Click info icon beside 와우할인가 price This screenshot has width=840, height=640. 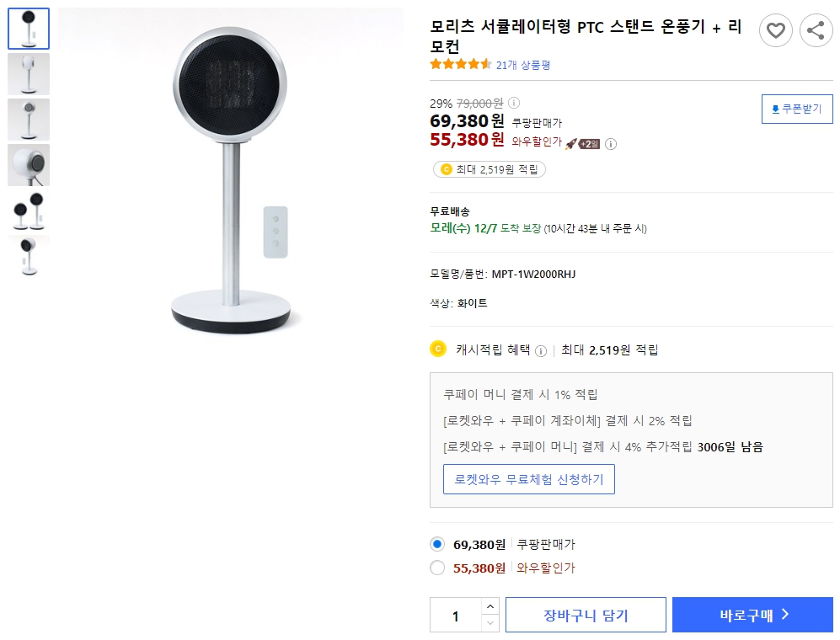coord(610,144)
